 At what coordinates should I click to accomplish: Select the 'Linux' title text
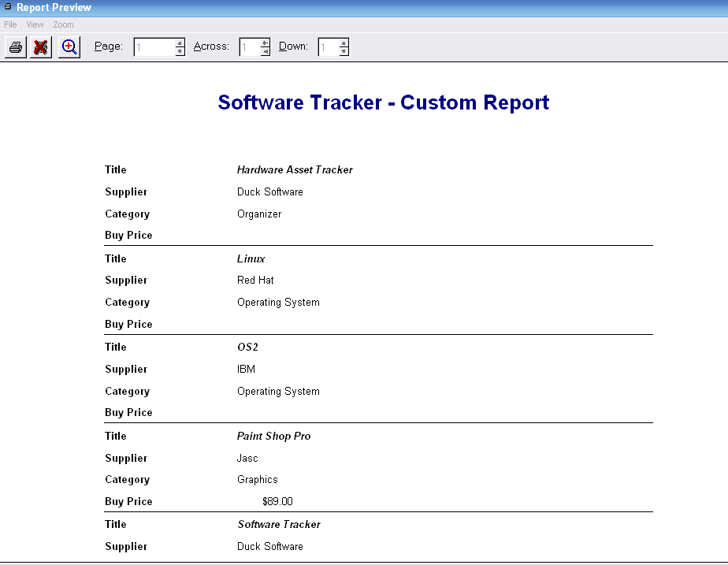tap(251, 259)
